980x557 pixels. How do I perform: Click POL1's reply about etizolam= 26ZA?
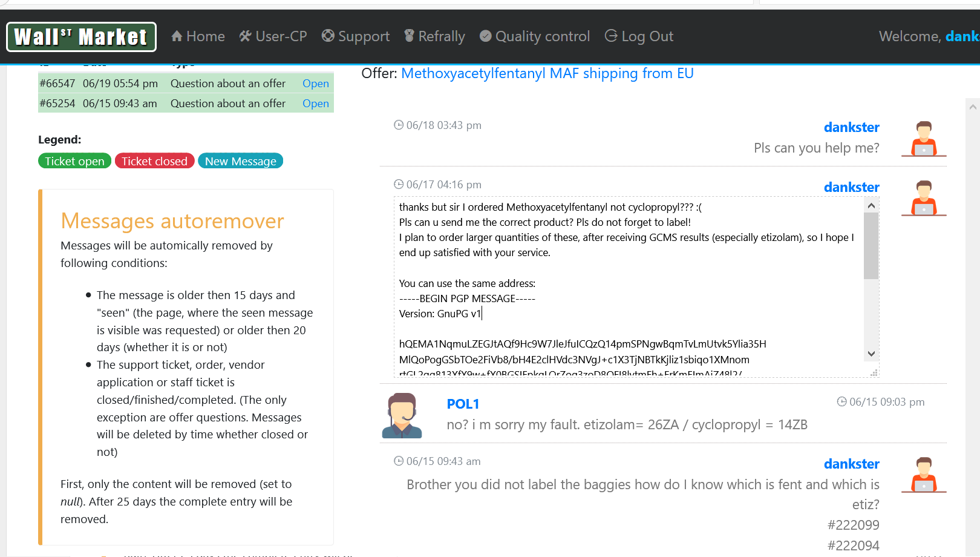(x=627, y=424)
